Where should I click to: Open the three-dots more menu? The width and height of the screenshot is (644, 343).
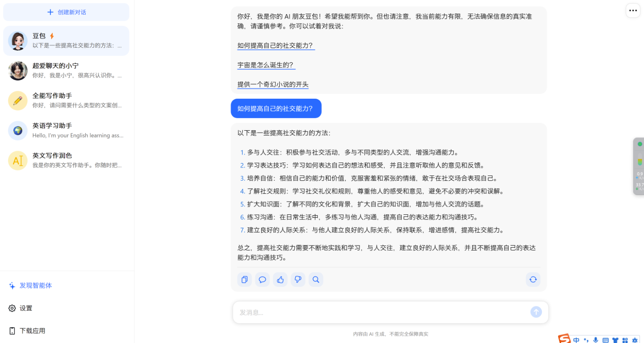(x=633, y=11)
